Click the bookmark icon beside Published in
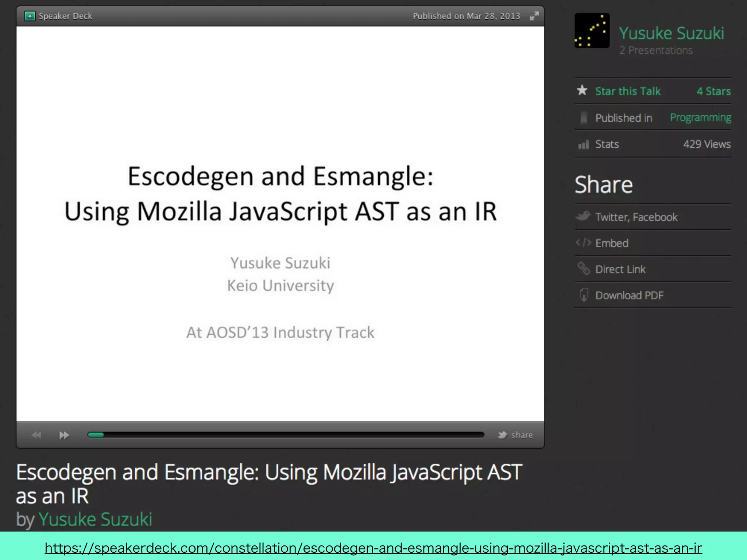The image size is (747, 560). point(584,118)
